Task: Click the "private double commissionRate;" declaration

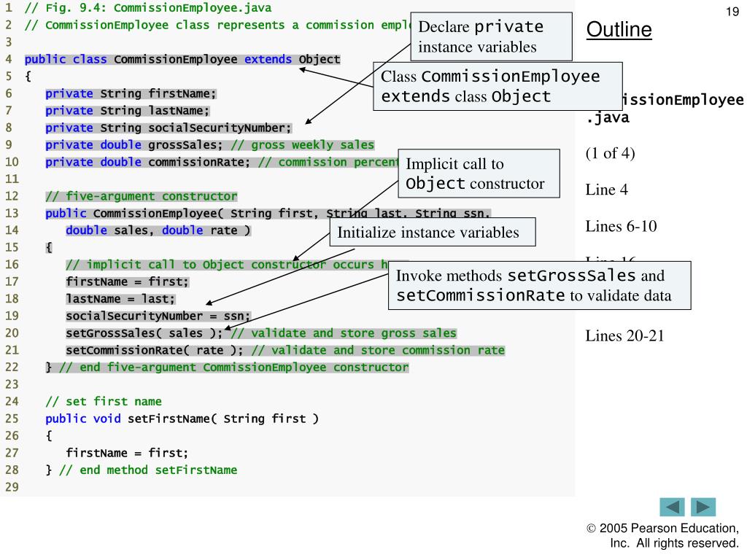Action: [x=147, y=162]
